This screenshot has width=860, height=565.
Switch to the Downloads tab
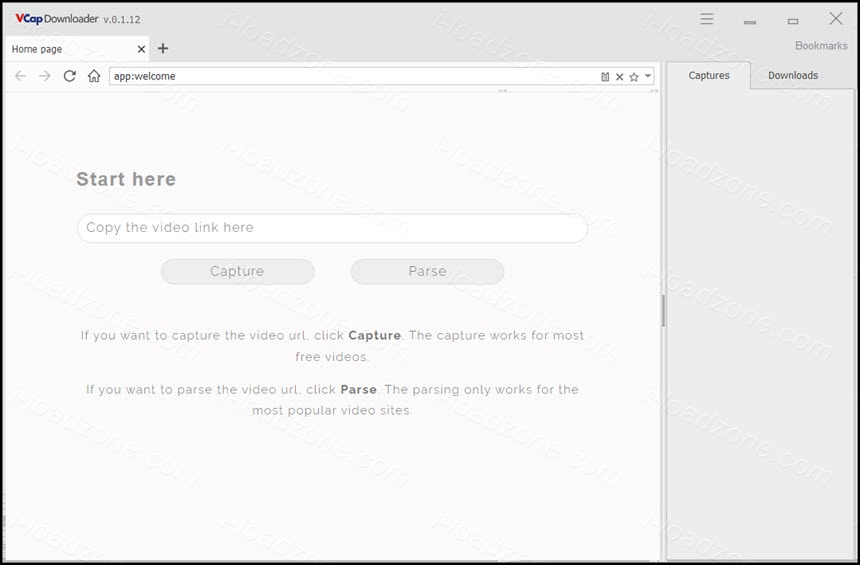tap(793, 76)
